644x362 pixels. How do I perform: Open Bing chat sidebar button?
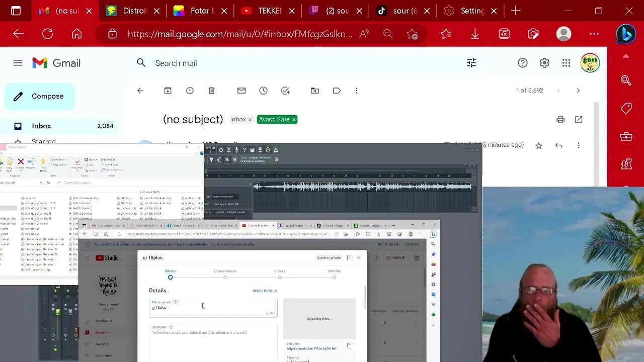pos(626,34)
